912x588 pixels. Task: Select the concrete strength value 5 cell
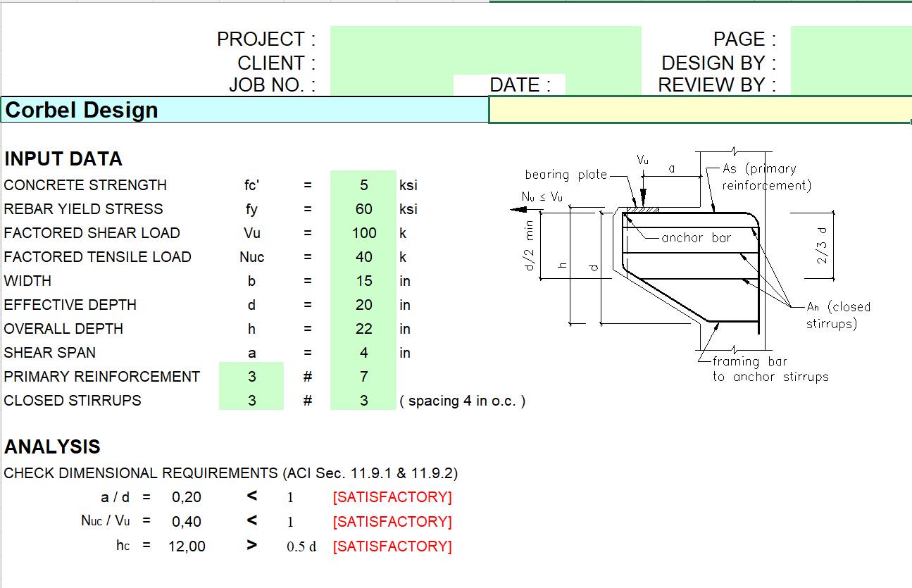[363, 185]
